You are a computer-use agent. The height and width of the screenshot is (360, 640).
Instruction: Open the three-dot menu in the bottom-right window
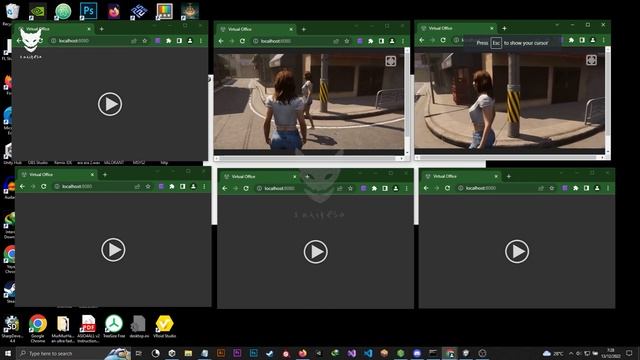pos(608,188)
